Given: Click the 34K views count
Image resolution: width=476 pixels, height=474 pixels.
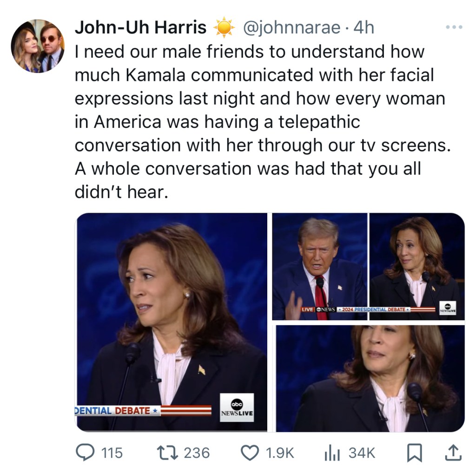Looking at the screenshot, I should coord(362,453).
